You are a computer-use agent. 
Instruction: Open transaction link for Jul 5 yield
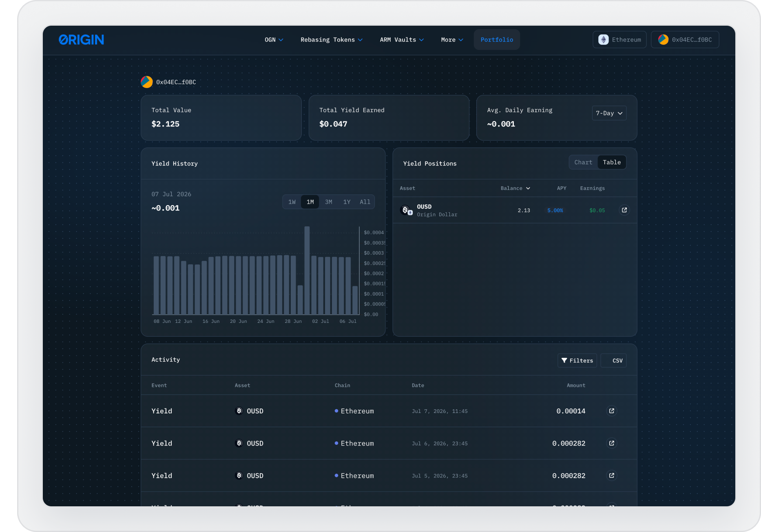point(612,475)
